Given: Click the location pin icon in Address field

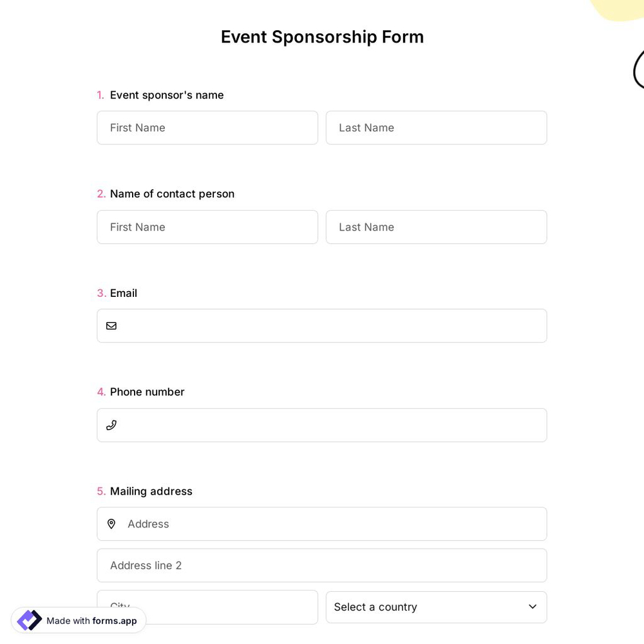Looking at the screenshot, I should 111,524.
